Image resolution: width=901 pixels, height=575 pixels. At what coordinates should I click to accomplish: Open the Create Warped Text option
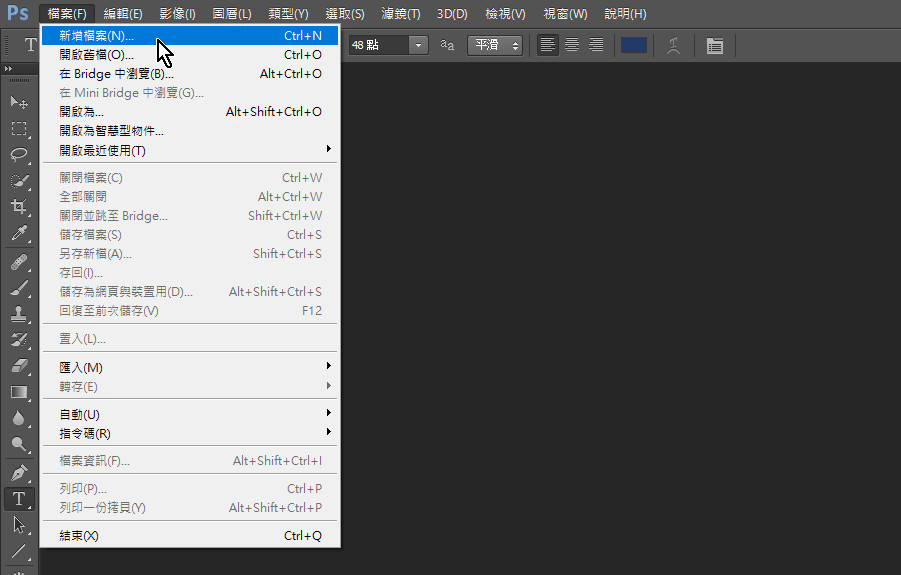pos(673,45)
